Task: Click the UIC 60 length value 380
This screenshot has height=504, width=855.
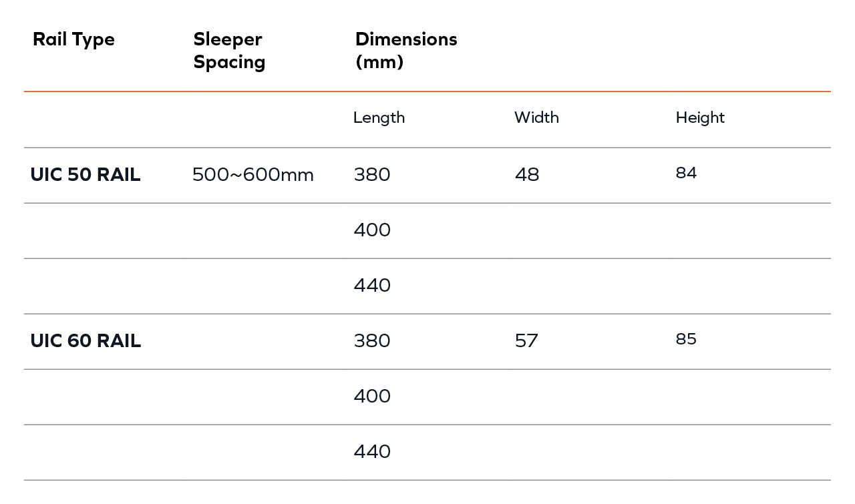Action: pos(372,341)
